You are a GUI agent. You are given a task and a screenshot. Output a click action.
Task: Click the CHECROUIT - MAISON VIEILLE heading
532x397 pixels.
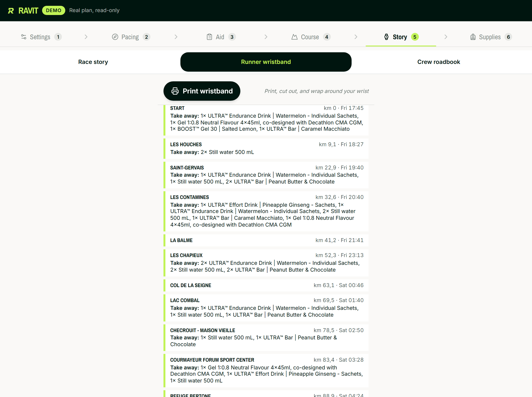pyautogui.click(x=203, y=330)
